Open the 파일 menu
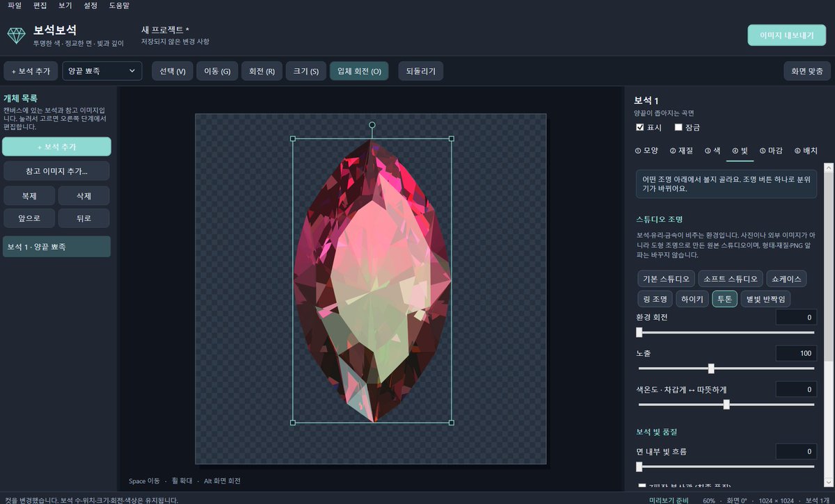Viewport: 835px width, 504px height. (15, 6)
